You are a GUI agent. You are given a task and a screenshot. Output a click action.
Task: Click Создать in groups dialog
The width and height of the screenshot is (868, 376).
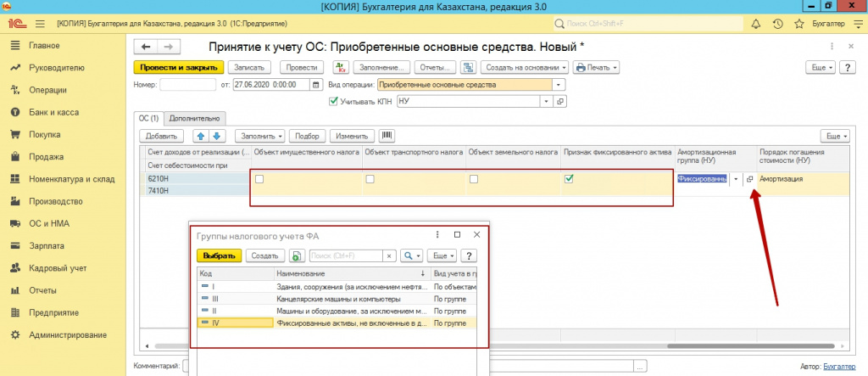pos(265,255)
